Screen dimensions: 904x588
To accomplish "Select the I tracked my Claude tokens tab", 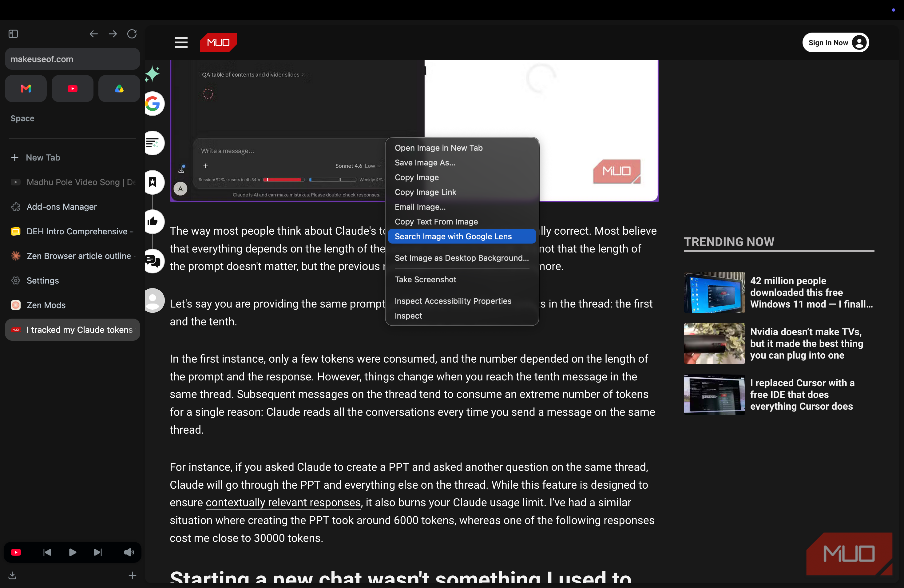I will click(x=73, y=330).
